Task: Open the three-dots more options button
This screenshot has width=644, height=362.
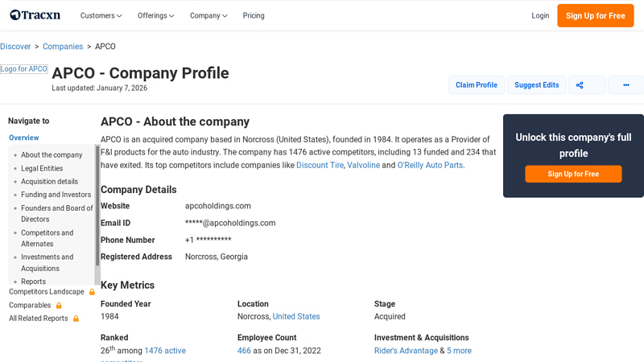Action: [x=625, y=85]
